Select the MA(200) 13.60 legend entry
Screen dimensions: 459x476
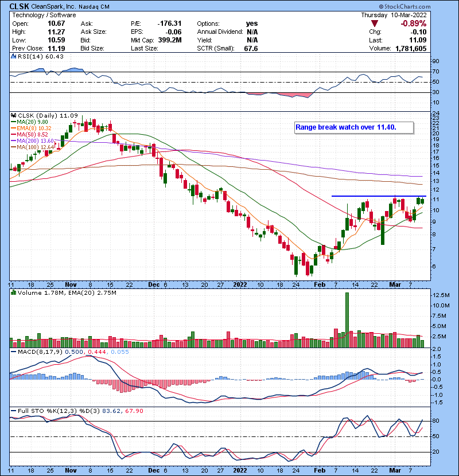(33, 141)
